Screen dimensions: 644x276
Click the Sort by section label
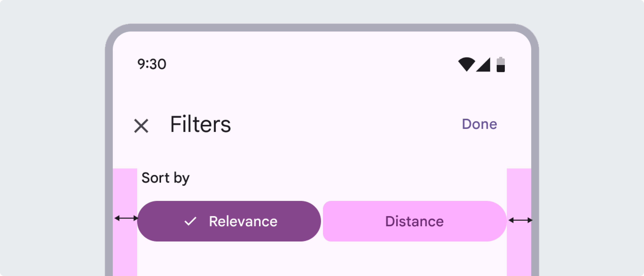coord(166,178)
